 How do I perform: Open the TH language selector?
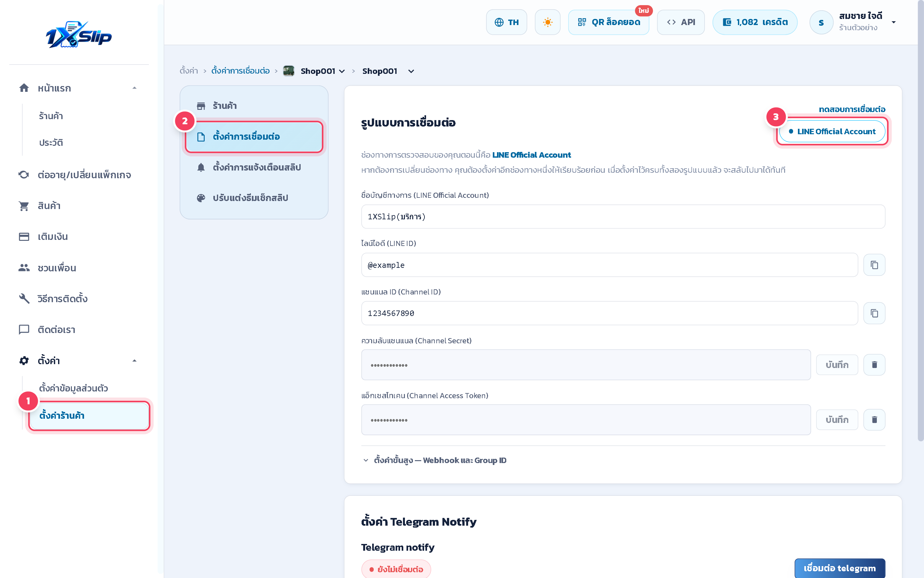[506, 22]
